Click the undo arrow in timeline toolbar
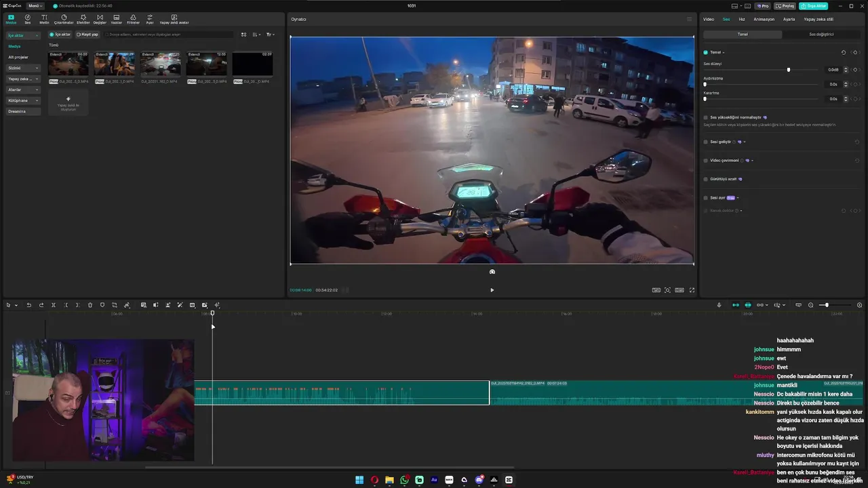 tap(29, 305)
